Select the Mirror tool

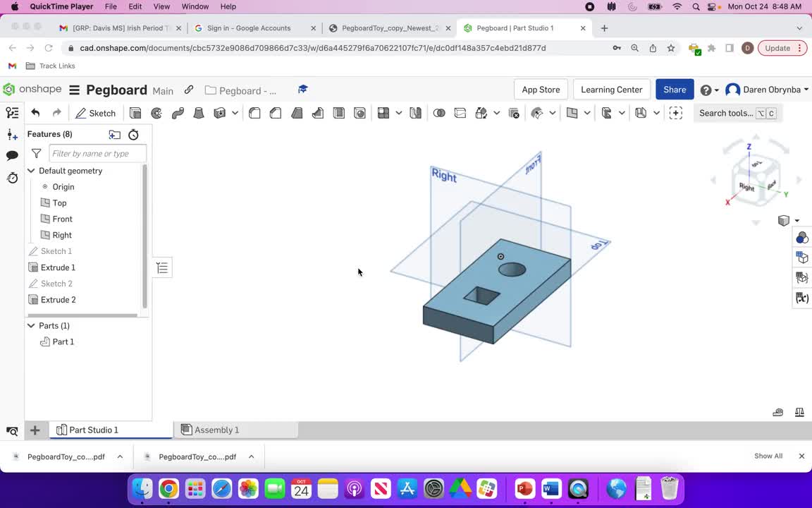point(415,113)
